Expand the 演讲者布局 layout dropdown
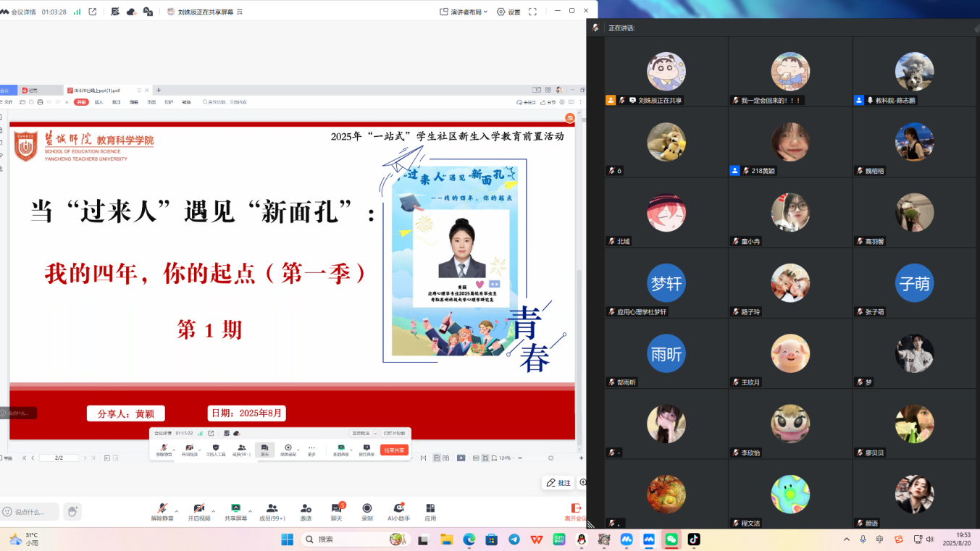This screenshot has width=980, height=551. click(464, 12)
